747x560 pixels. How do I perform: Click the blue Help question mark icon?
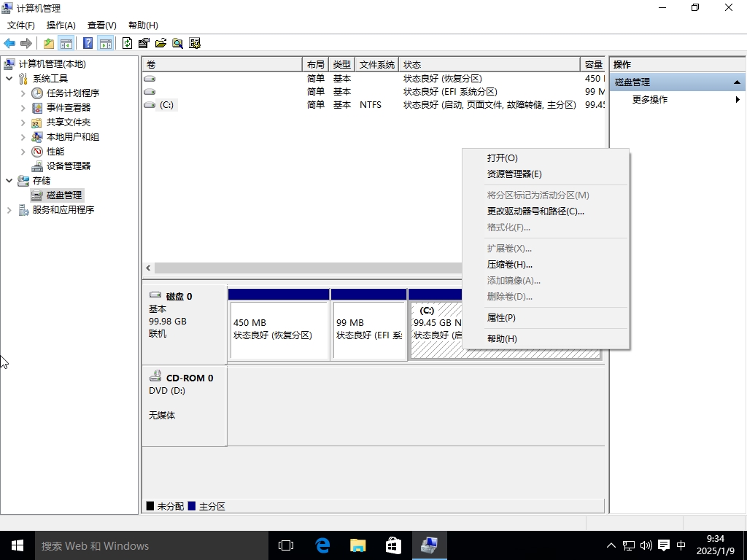pyautogui.click(x=88, y=43)
